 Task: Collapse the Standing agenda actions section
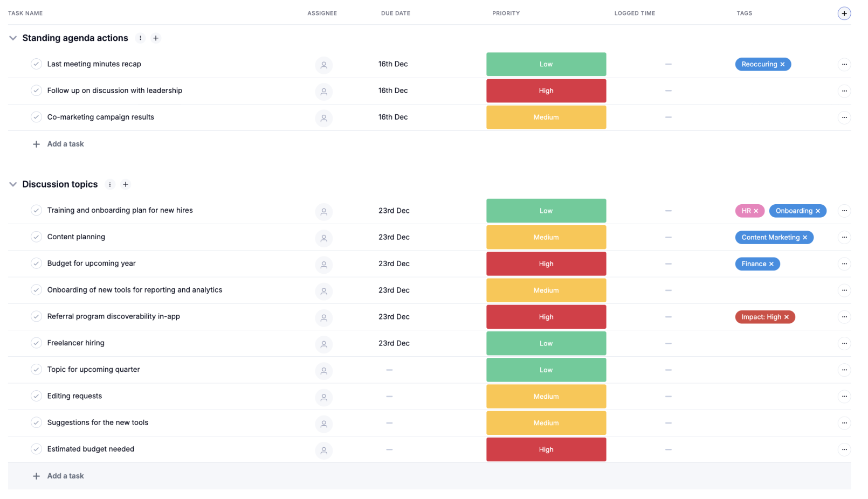(x=13, y=38)
